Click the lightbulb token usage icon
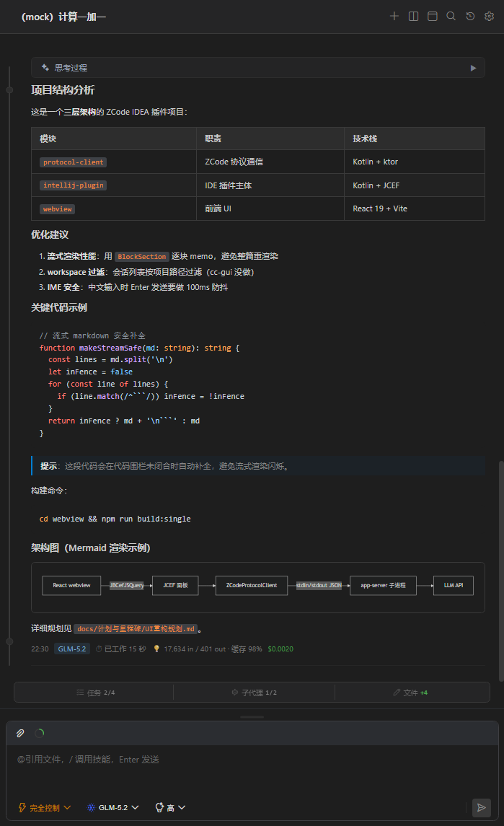Image resolution: width=504 pixels, height=826 pixels. tap(156, 649)
